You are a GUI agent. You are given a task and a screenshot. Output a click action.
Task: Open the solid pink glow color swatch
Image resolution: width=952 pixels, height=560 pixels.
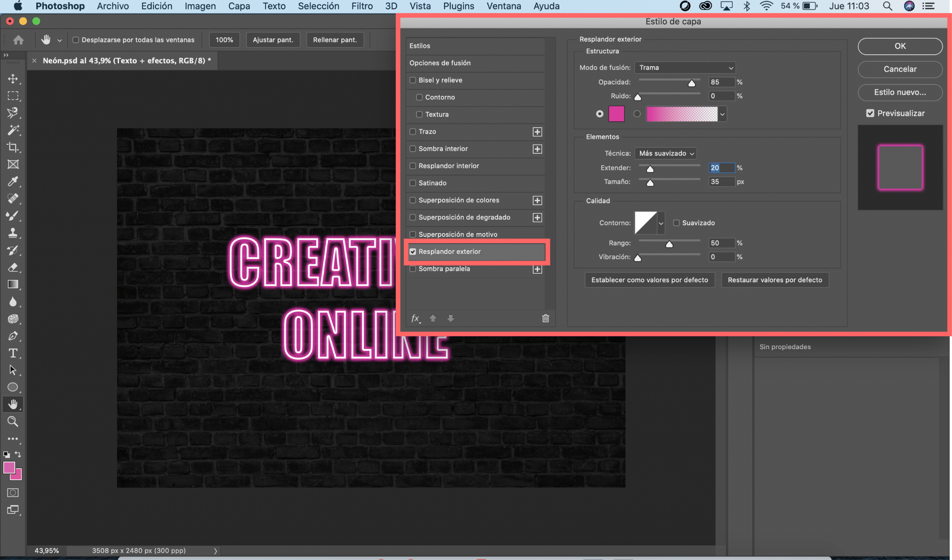click(616, 114)
